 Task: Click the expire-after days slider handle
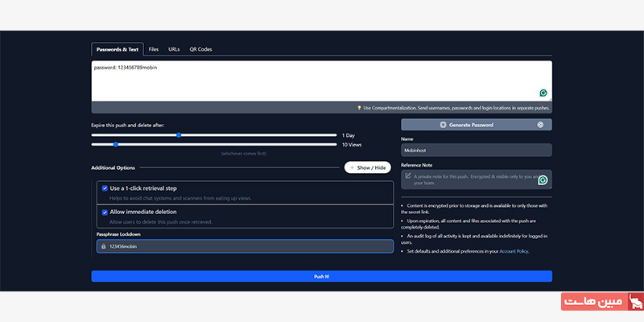pos(179,135)
